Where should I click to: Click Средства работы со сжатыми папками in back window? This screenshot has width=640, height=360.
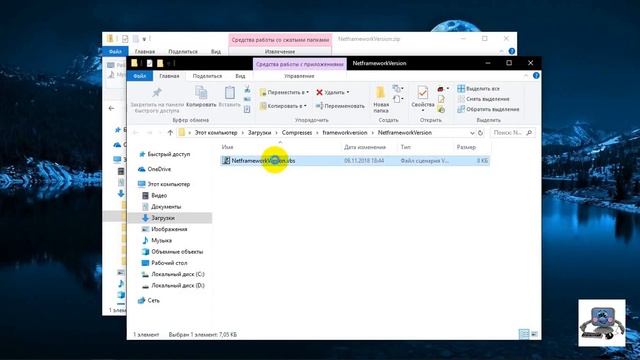point(280,40)
